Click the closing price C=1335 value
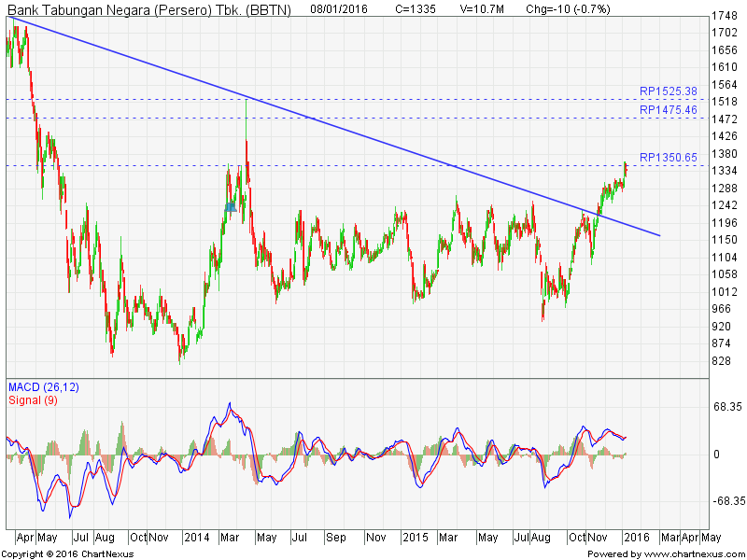 click(x=417, y=9)
